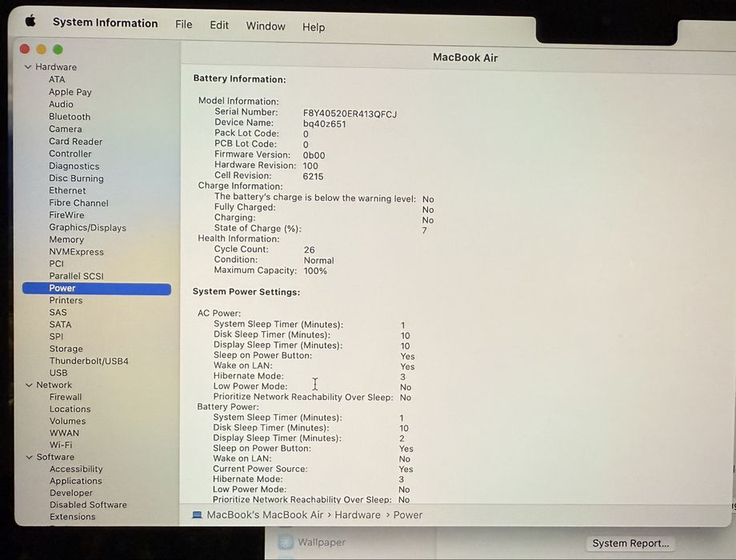Viewport: 736px width, 560px height.
Task: Select NVMExpress in the sidebar
Action: click(77, 252)
